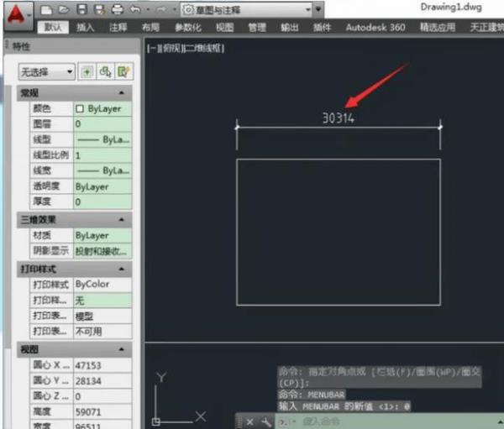Click the 颜色 ByLayer color value

coord(102,108)
